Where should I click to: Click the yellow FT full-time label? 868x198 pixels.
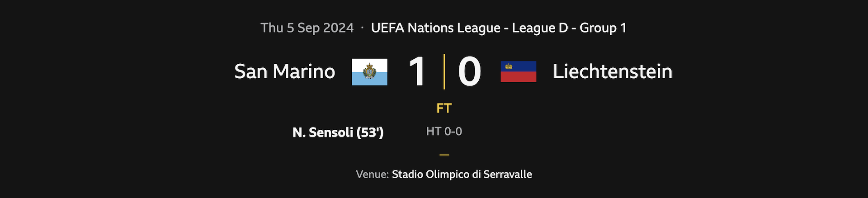tap(444, 108)
